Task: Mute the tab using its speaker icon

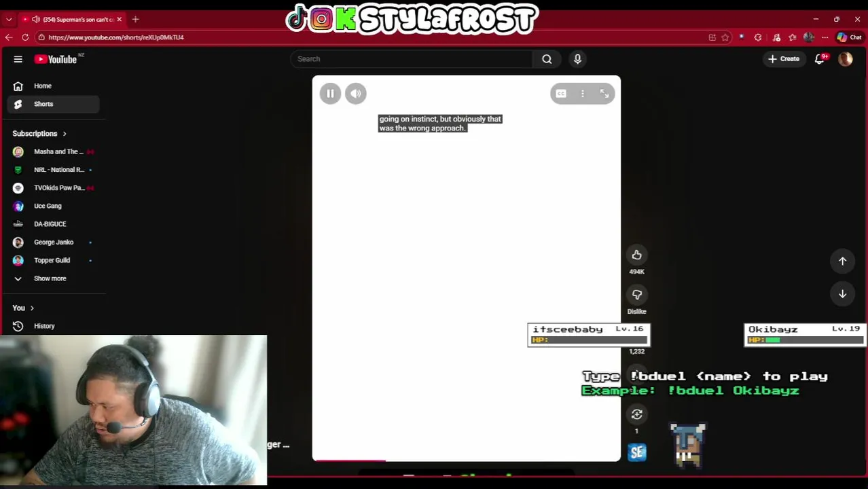Action: [x=36, y=19]
